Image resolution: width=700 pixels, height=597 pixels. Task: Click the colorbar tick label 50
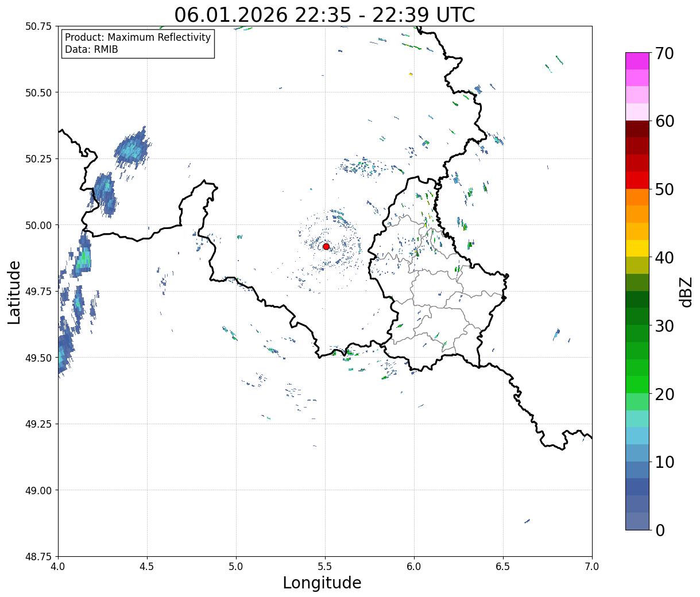coord(664,189)
